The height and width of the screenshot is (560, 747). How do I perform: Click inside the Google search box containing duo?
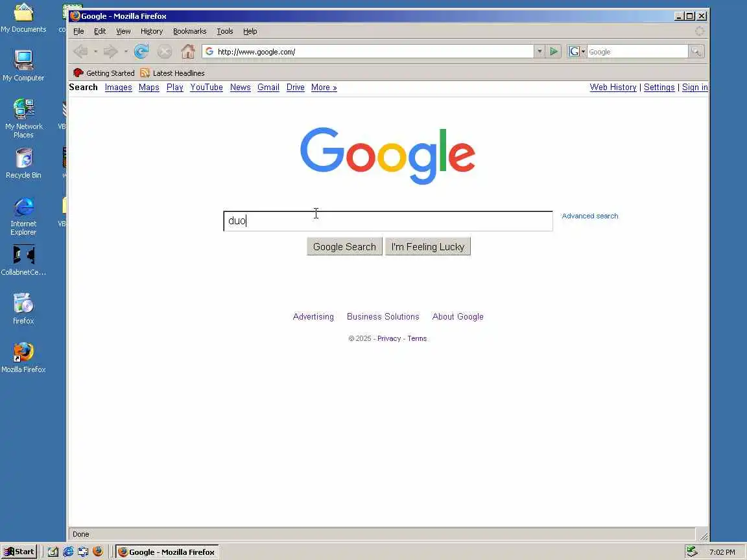point(388,221)
